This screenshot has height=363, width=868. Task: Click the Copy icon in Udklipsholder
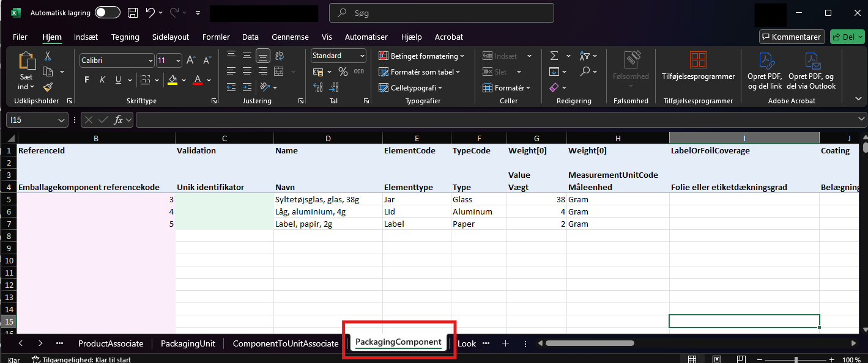pyautogui.click(x=48, y=71)
